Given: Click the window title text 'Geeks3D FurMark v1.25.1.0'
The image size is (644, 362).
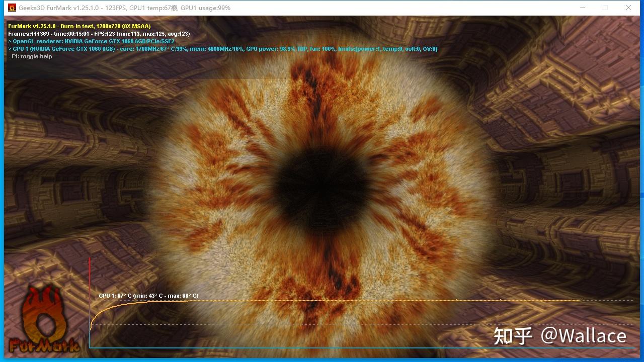Looking at the screenshot, I should tap(59, 8).
